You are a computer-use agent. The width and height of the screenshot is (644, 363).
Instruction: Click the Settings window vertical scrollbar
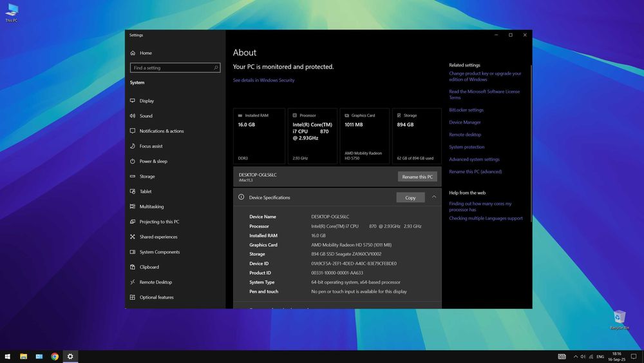531,142
